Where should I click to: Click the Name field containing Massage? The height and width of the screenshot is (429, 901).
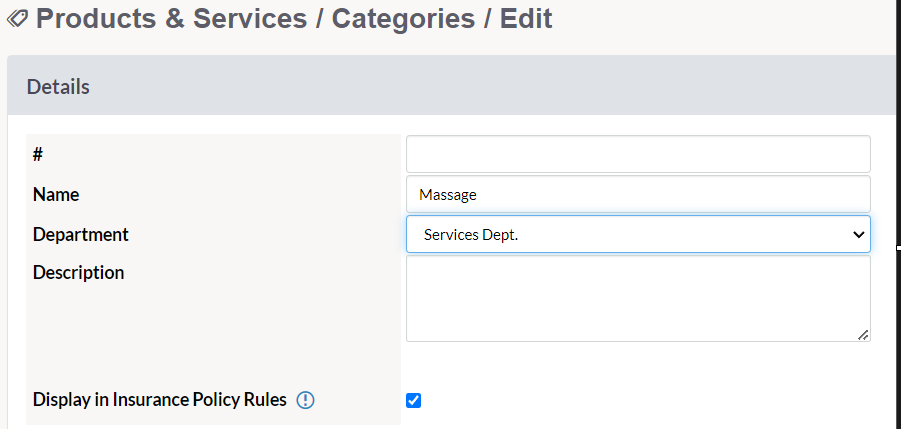638,194
